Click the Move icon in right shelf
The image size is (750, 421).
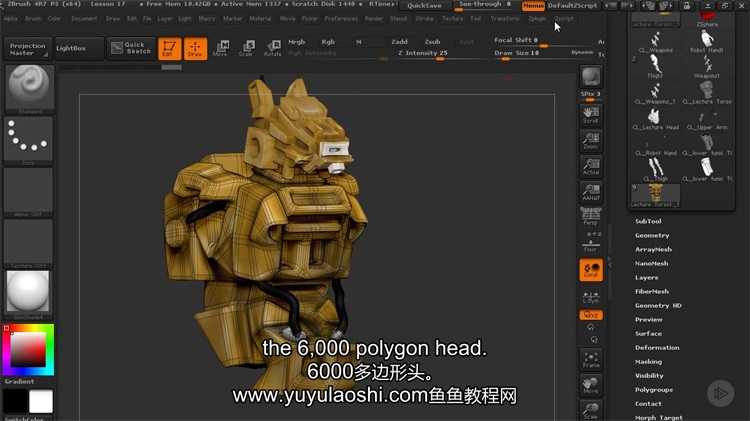(591, 386)
